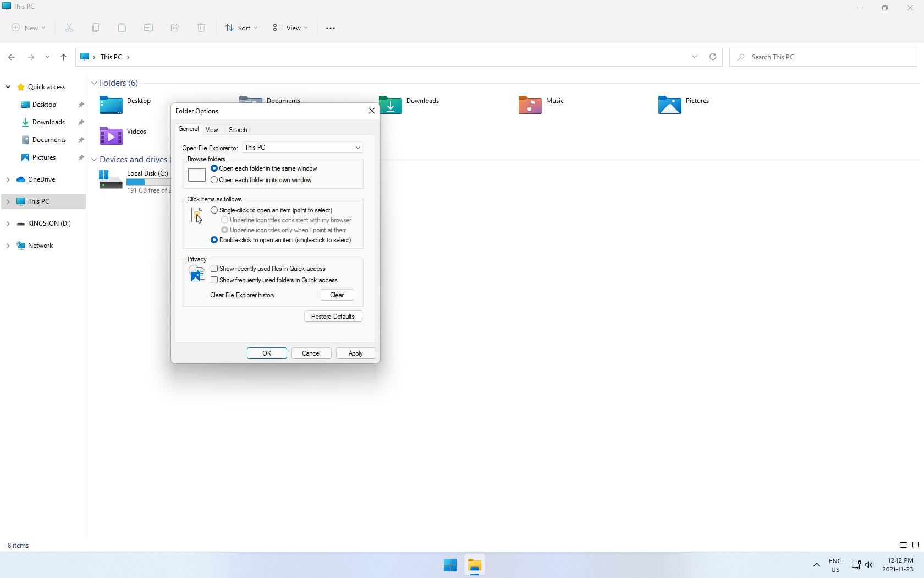This screenshot has height=578, width=924.
Task: Click the Share icon in toolbar
Action: 175,28
